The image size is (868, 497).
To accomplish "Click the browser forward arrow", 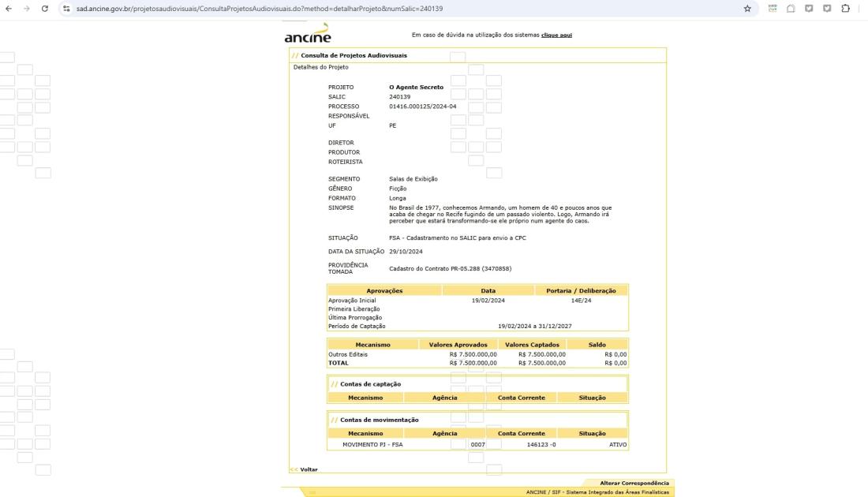I will (28, 9).
